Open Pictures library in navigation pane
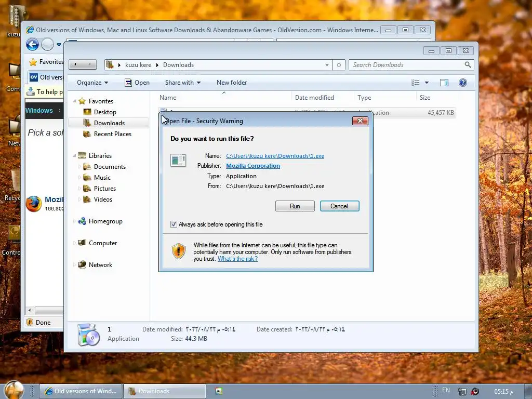The width and height of the screenshot is (532, 399). tap(105, 188)
